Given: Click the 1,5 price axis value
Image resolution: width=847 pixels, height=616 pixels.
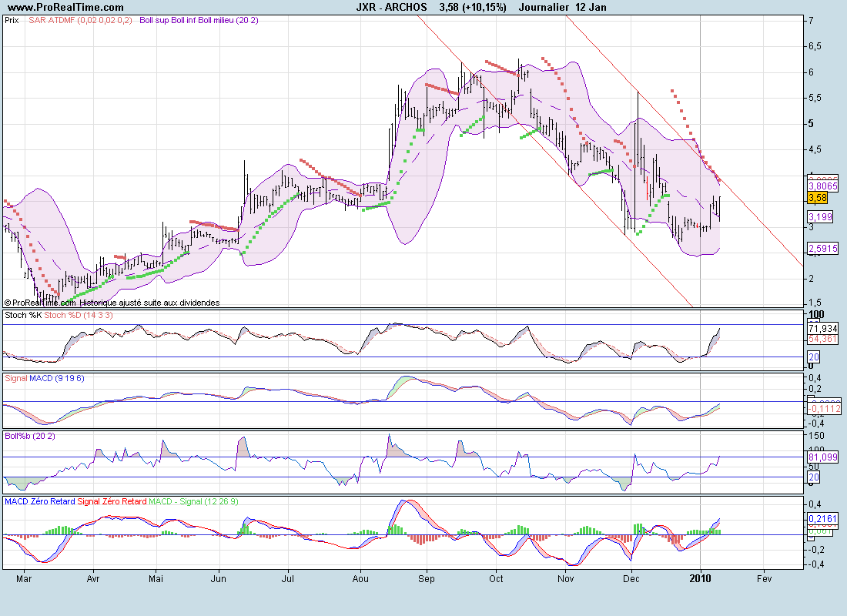Looking at the screenshot, I should point(815,303).
